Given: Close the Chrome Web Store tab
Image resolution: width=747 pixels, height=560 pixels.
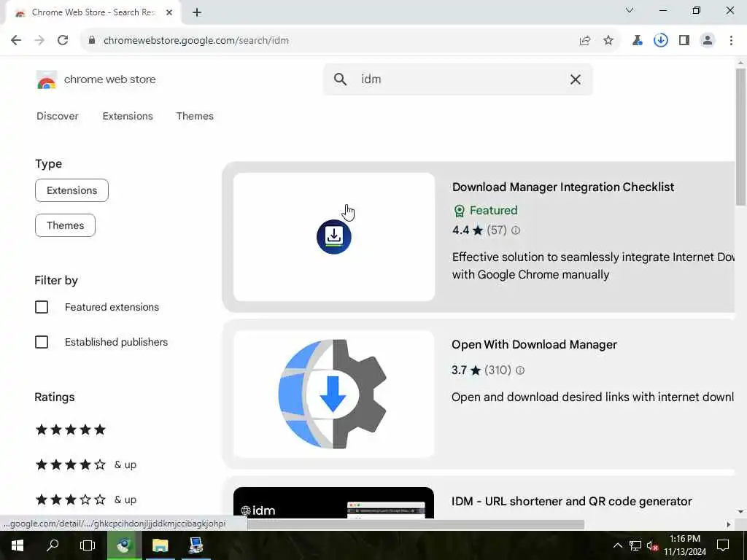Looking at the screenshot, I should click(x=169, y=13).
